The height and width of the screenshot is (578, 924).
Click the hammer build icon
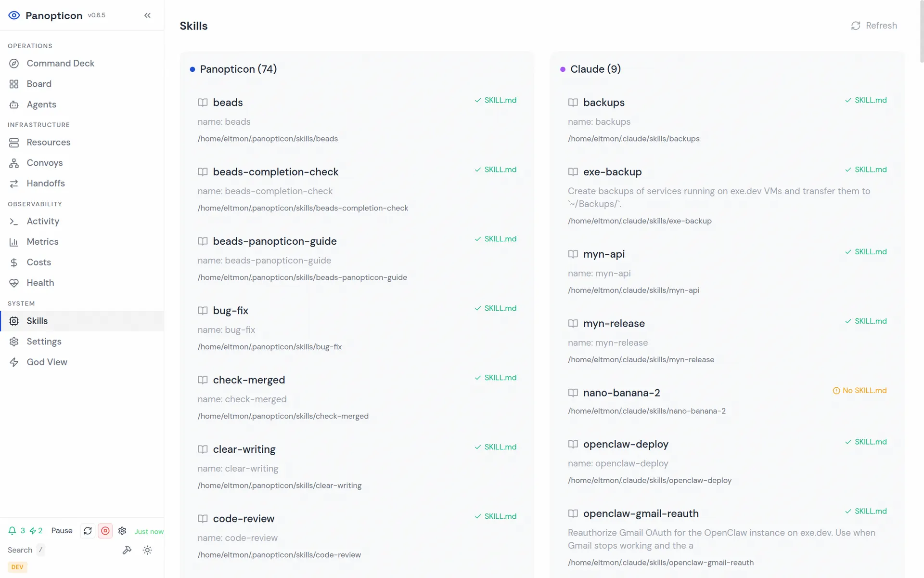[127, 550]
